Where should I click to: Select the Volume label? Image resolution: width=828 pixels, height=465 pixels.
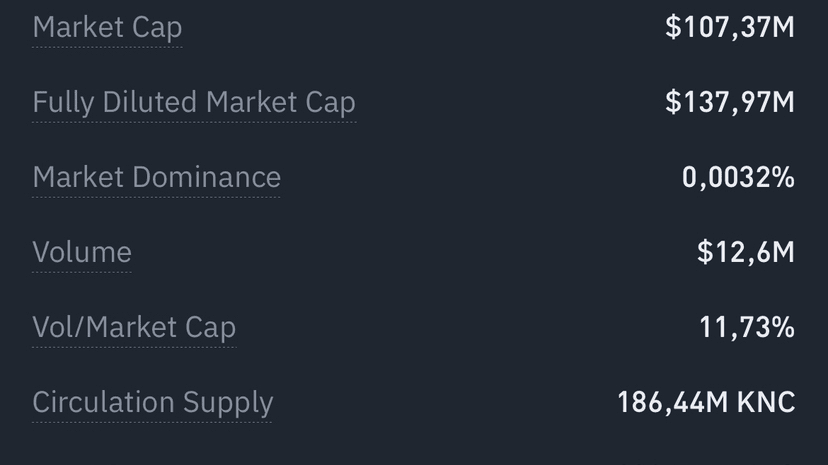82,252
